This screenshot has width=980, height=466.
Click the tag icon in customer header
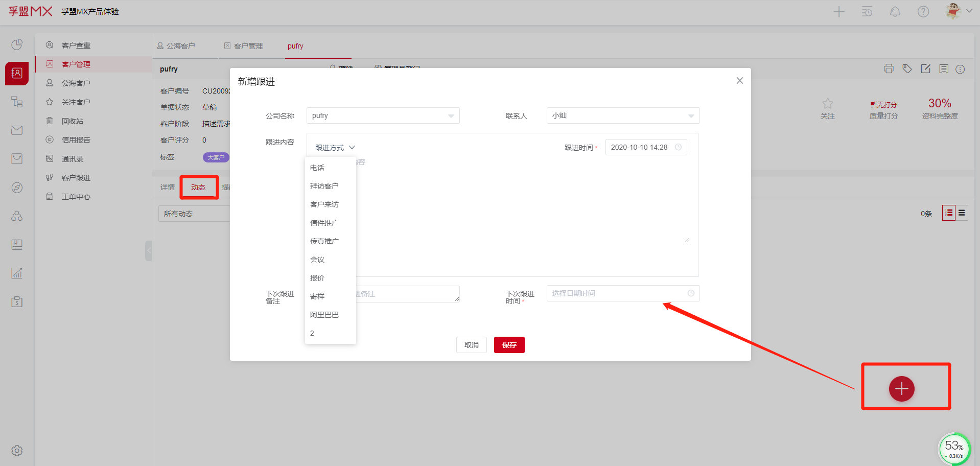(x=907, y=69)
